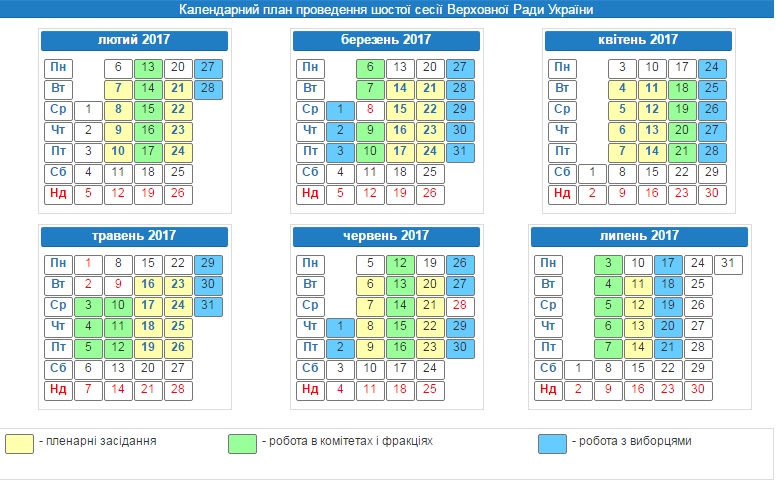Select red Sunday date 19 in лютий
The image size is (776, 482).
148,194
